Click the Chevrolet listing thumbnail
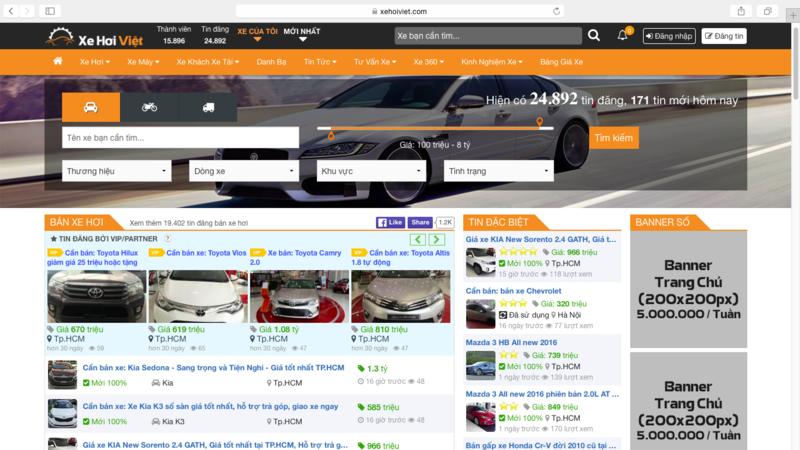 coord(480,314)
